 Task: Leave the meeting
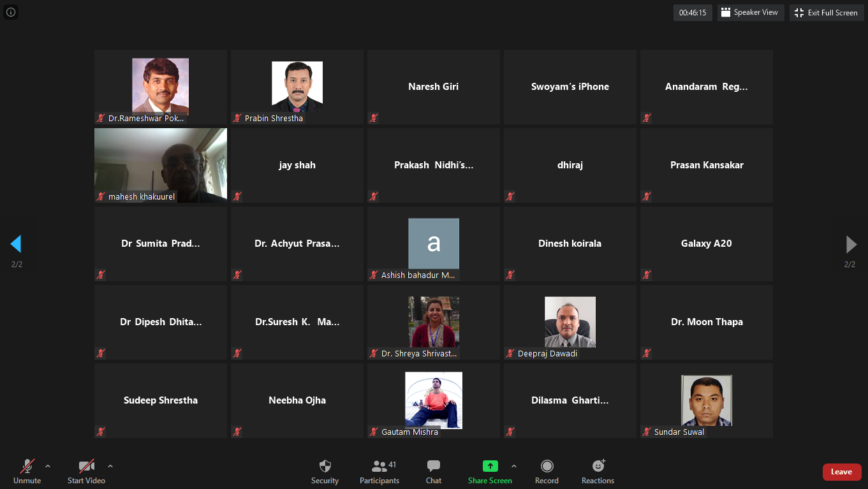[x=841, y=472]
